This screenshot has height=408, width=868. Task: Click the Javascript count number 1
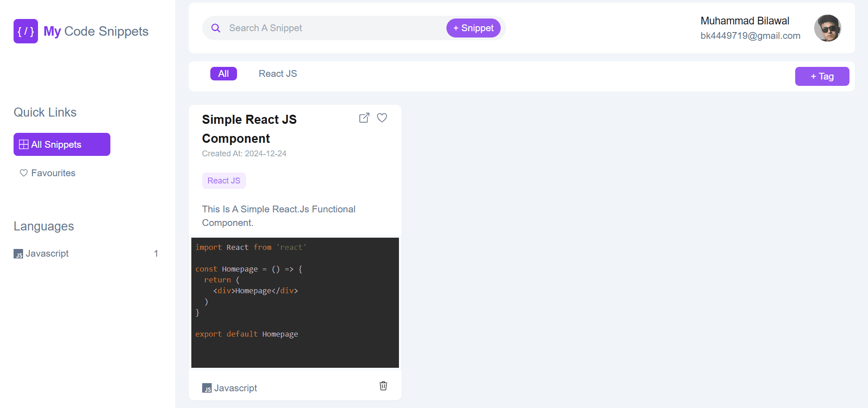tap(156, 253)
